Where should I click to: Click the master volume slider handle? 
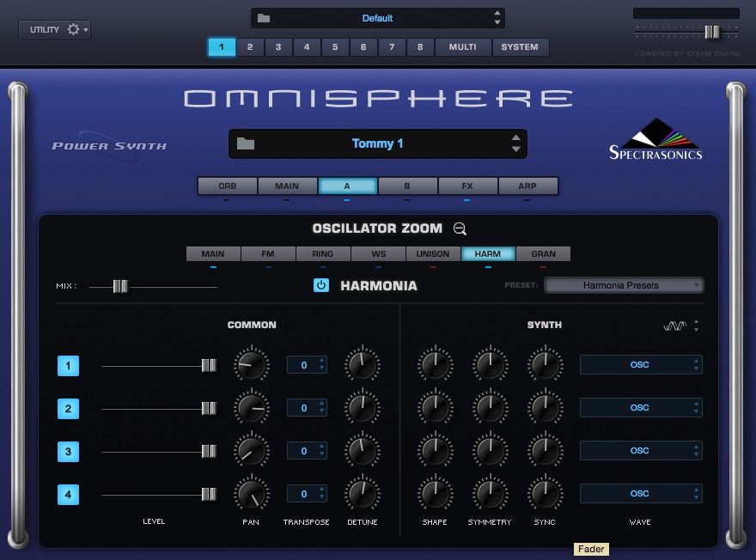coord(712,32)
